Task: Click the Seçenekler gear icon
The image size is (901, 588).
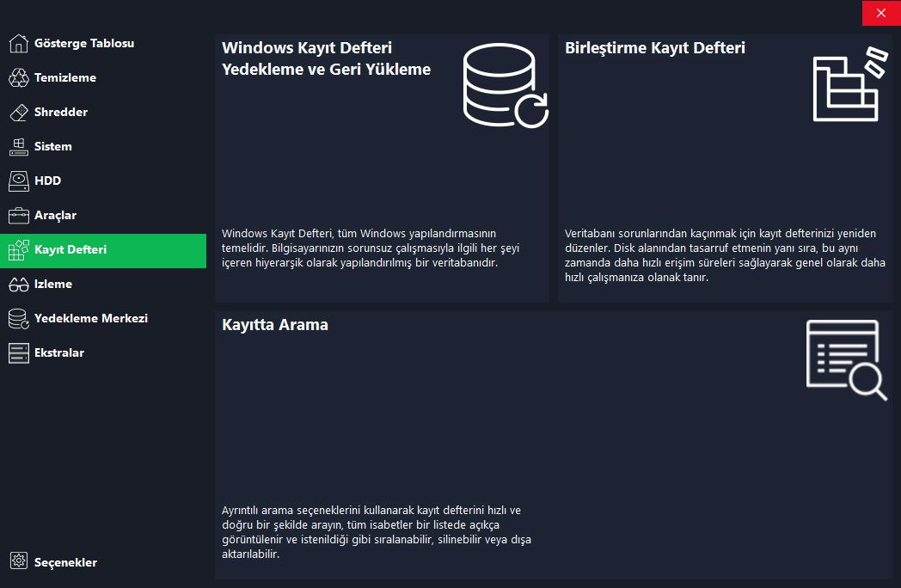Action: (x=18, y=560)
